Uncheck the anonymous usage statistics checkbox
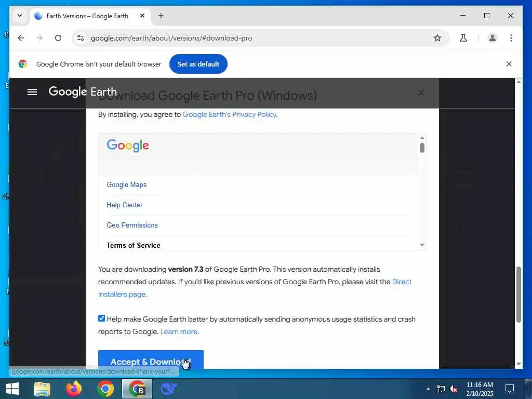Viewport: 532px width, 399px height. (x=101, y=318)
